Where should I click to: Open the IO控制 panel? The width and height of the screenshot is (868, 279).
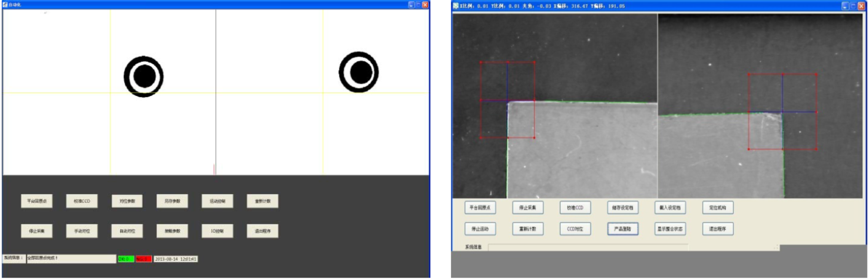click(217, 231)
